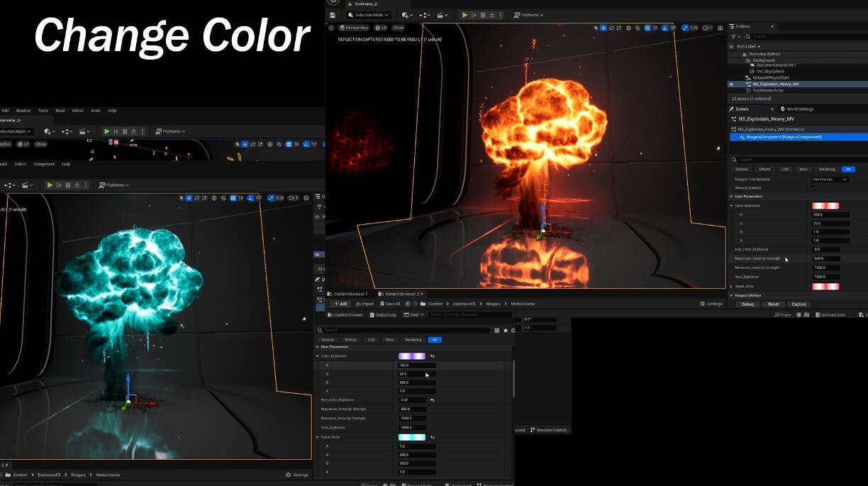Viewport: 868px width, 486px height.
Task: Open the Cmd console type dropdown
Action: [x=413, y=315]
